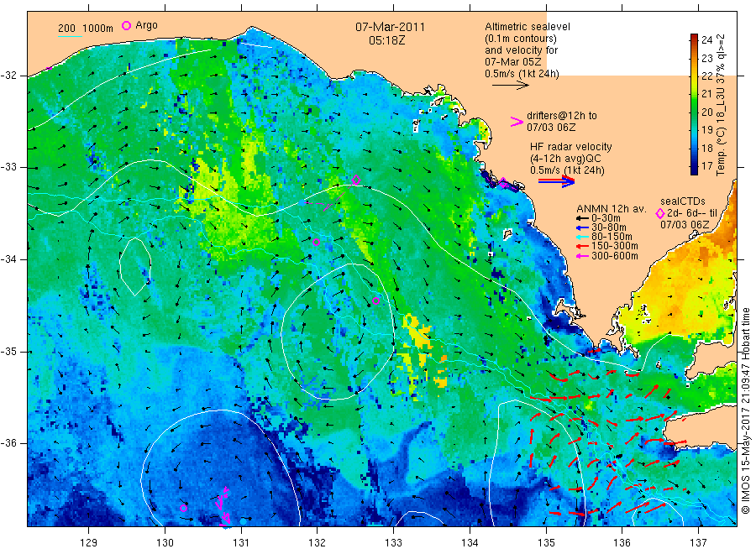Click the sealCTDs magenta diamond legend symbol
Viewport: 756px width, 554px height.
point(660,213)
